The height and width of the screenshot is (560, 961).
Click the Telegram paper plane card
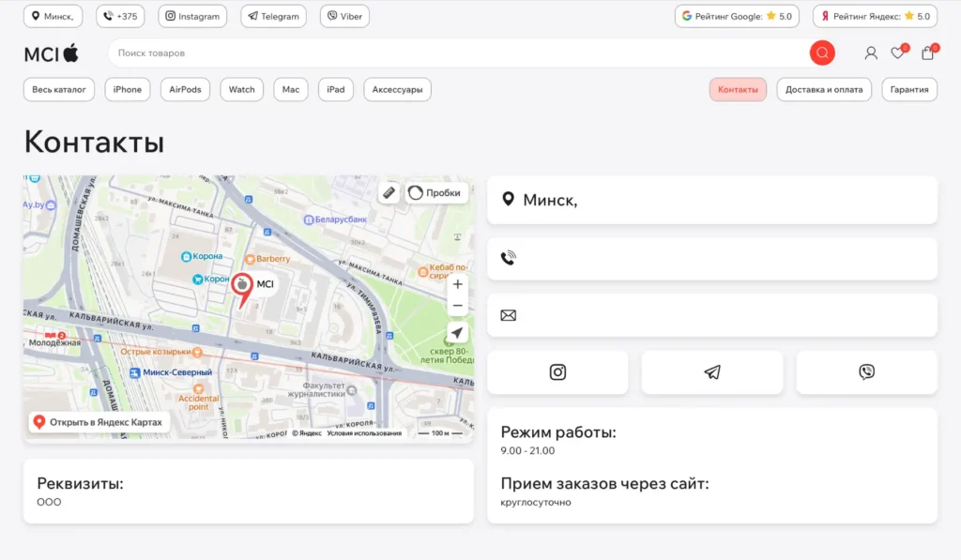click(x=712, y=372)
